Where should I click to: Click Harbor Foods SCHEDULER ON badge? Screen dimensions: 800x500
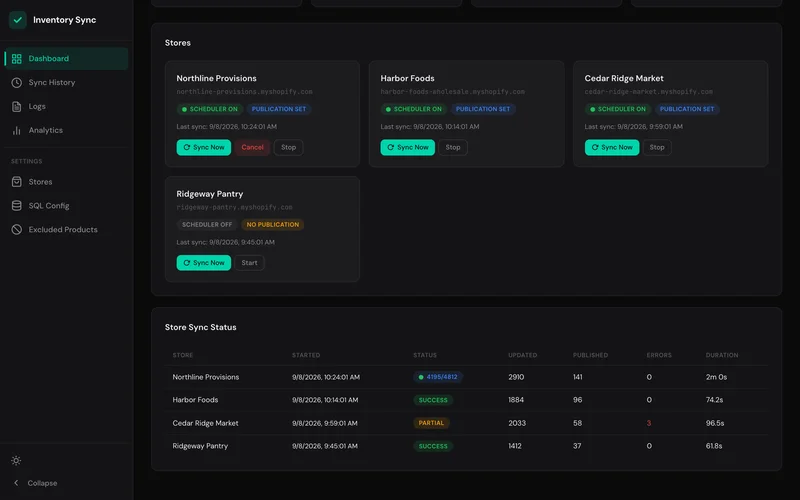pos(414,109)
